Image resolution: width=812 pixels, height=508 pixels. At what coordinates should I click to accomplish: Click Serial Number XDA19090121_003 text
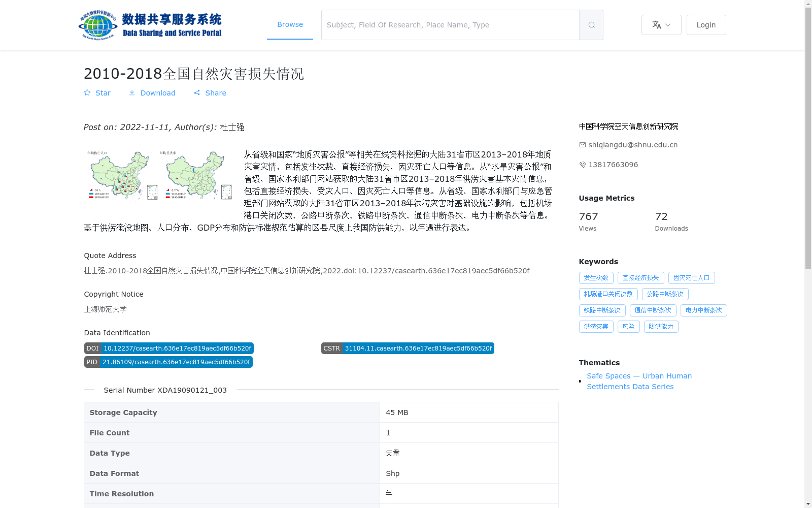[165, 390]
